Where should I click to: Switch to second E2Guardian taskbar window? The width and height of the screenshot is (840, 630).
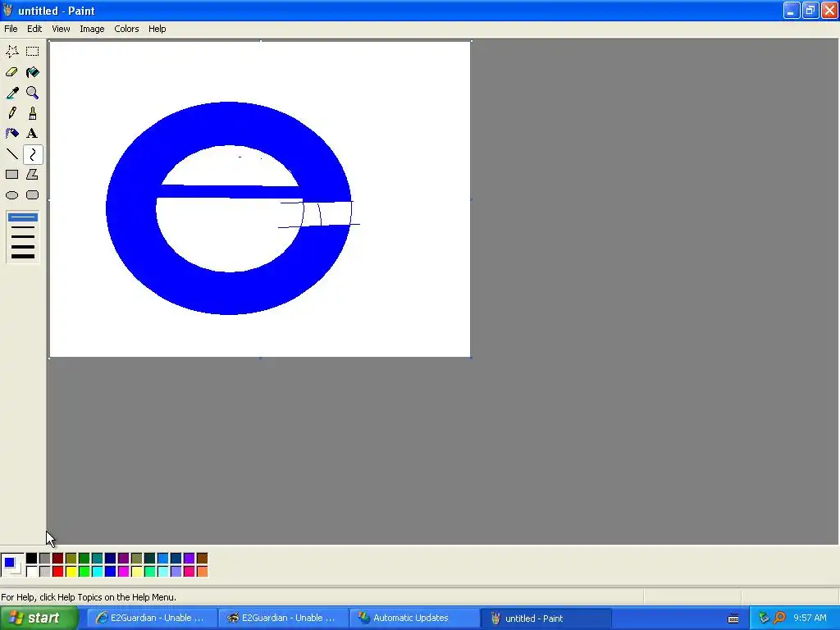[282, 619]
